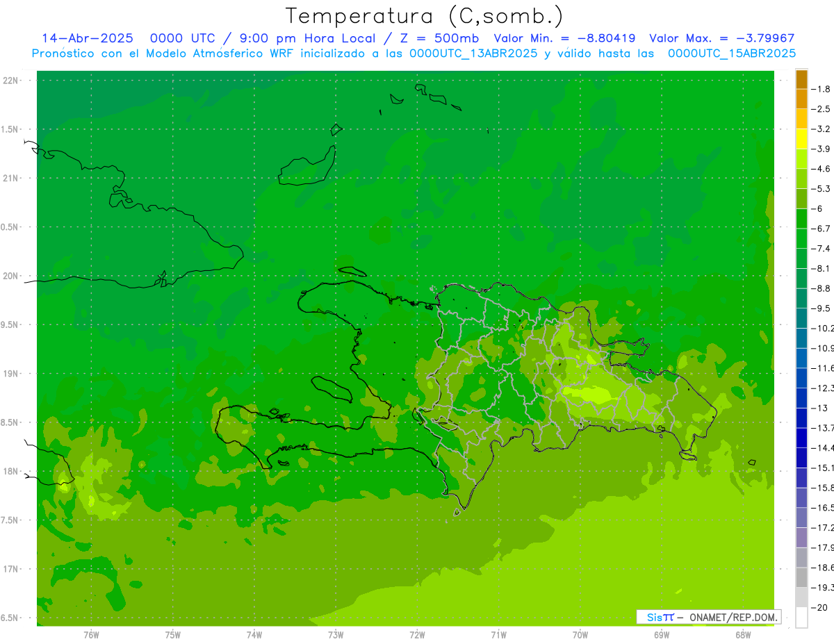Click the "73W" longitude axis label
Screen dimensions: 834x644
[x=336, y=634]
